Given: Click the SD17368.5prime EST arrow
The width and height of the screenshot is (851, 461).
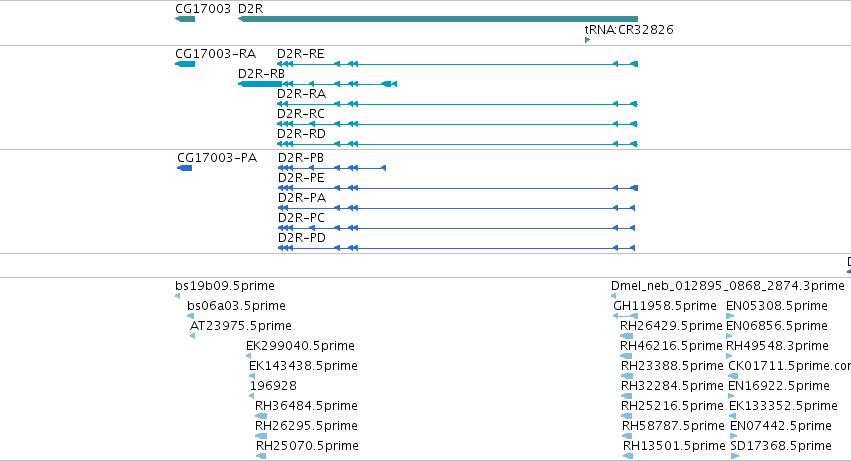Looking at the screenshot, I should coord(735,456).
